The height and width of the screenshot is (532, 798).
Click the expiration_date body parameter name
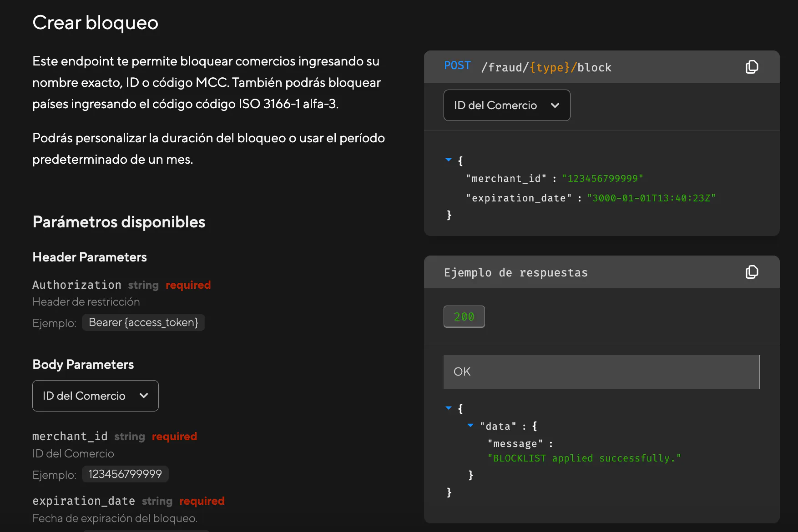(84, 501)
